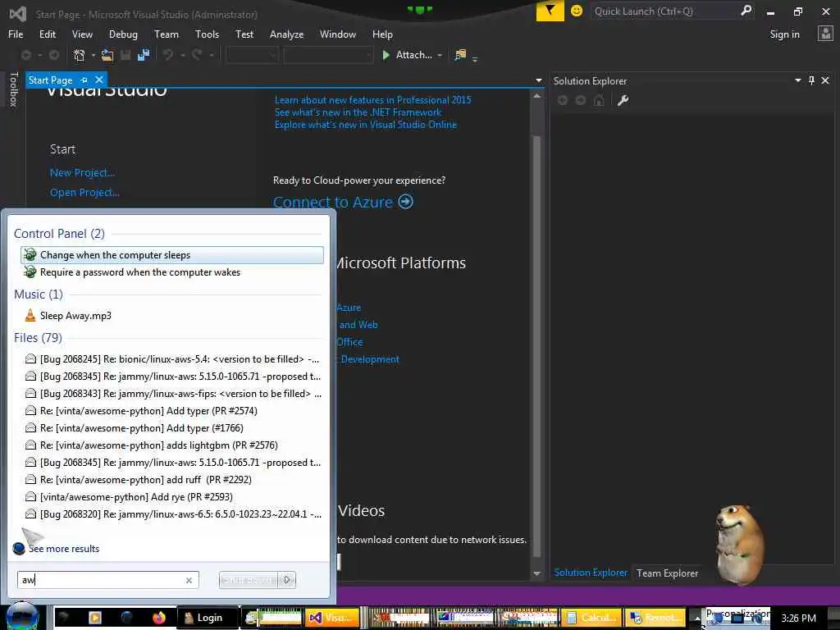This screenshot has height=630, width=840.
Task: Click the Start Page vertical scrollbar down arrow
Action: (536, 573)
